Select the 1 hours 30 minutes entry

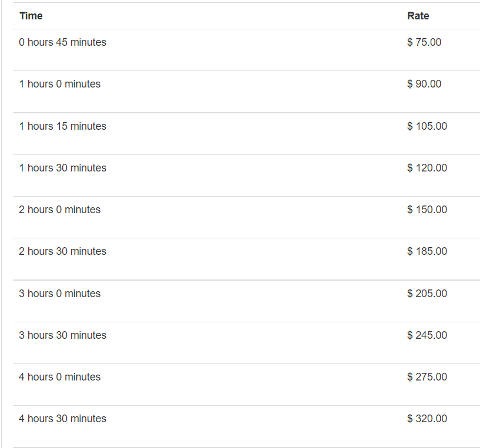tap(63, 168)
